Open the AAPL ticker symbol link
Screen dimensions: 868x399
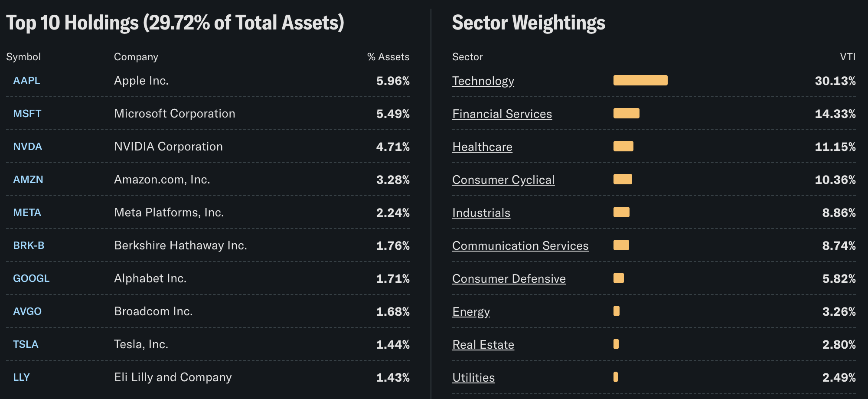[26, 81]
